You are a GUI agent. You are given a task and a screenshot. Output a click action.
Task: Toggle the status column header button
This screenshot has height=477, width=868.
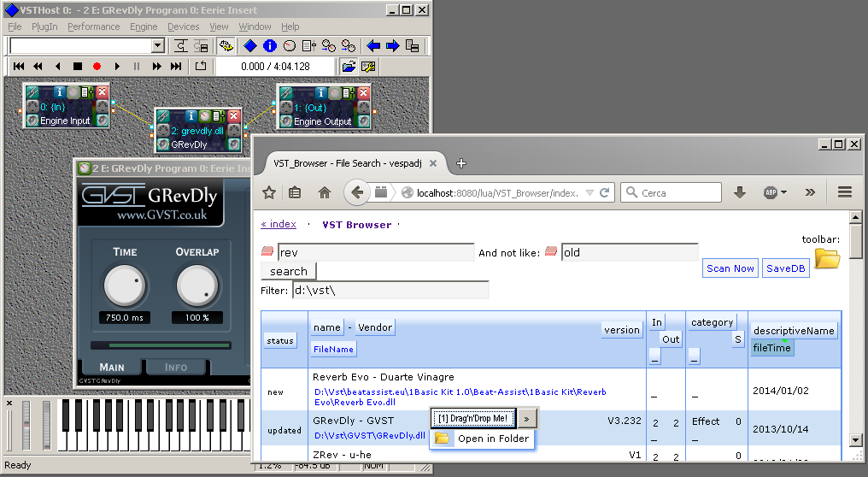pyautogui.click(x=280, y=341)
